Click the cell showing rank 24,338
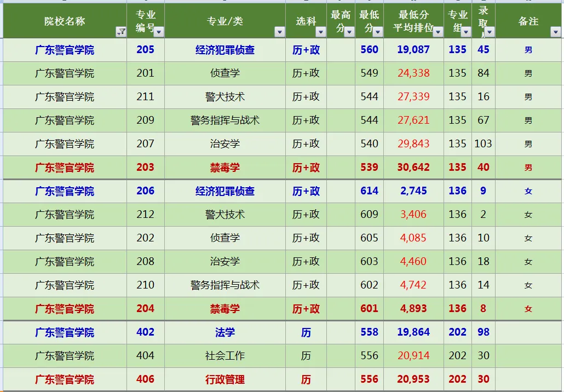 (x=413, y=73)
